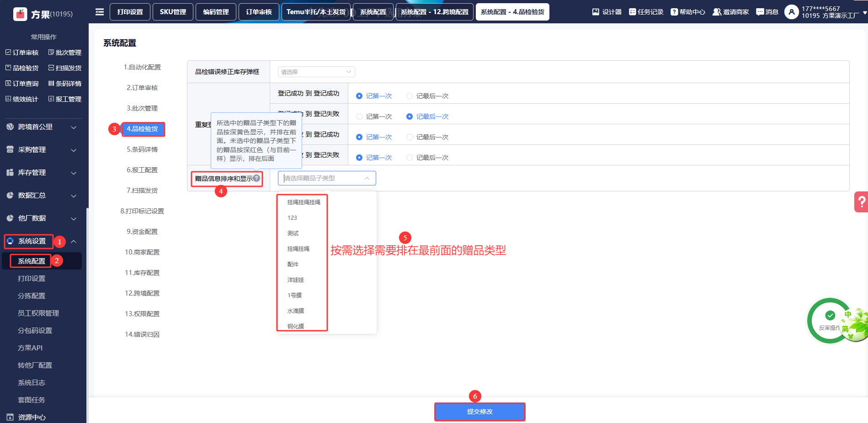Image resolution: width=868 pixels, height=423 pixels.
Task: Open the 11.库存配置 section
Action: point(142,273)
